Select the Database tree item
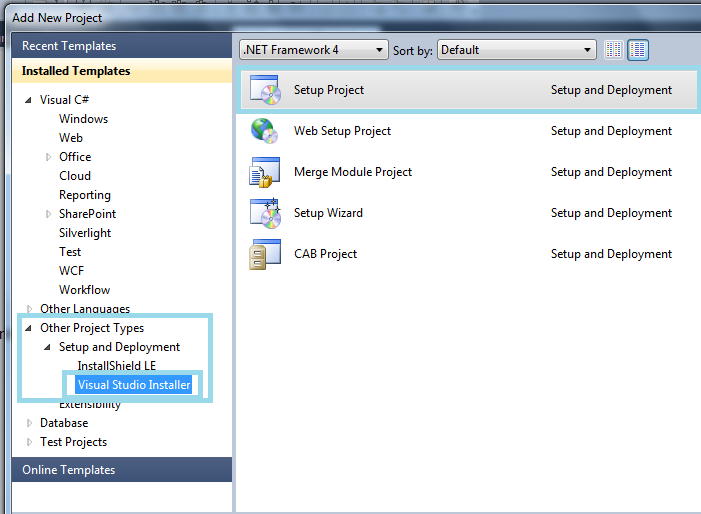 coord(64,423)
